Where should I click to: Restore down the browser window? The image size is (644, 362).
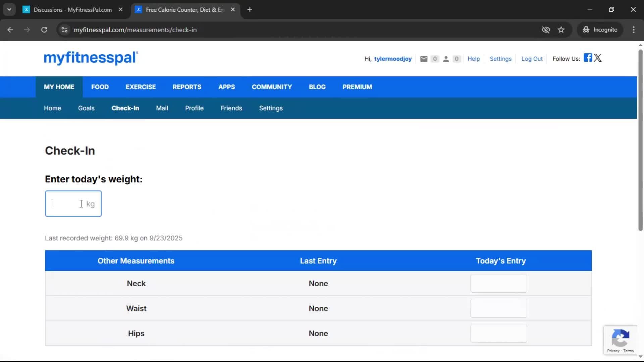tap(611, 9)
